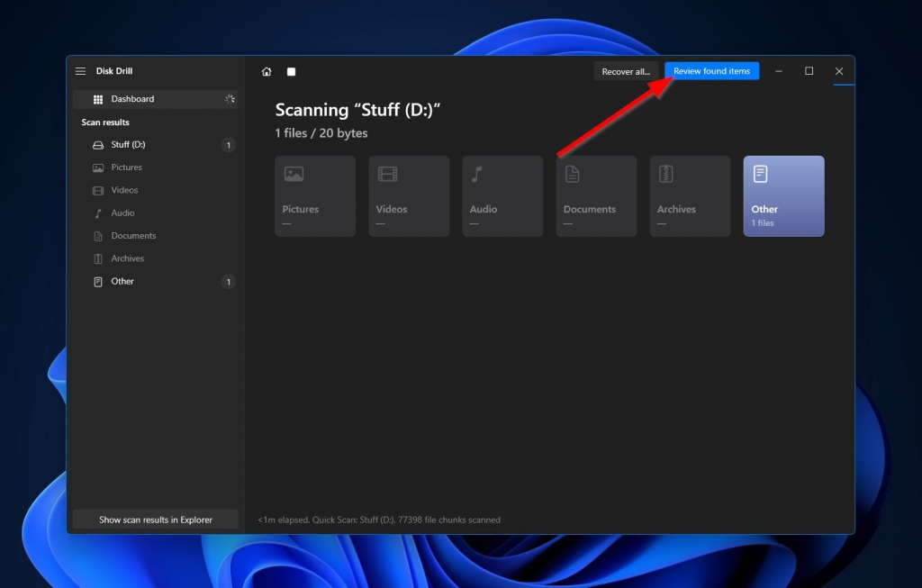The height and width of the screenshot is (588, 922).
Task: Select Documents in the sidebar
Action: click(133, 236)
